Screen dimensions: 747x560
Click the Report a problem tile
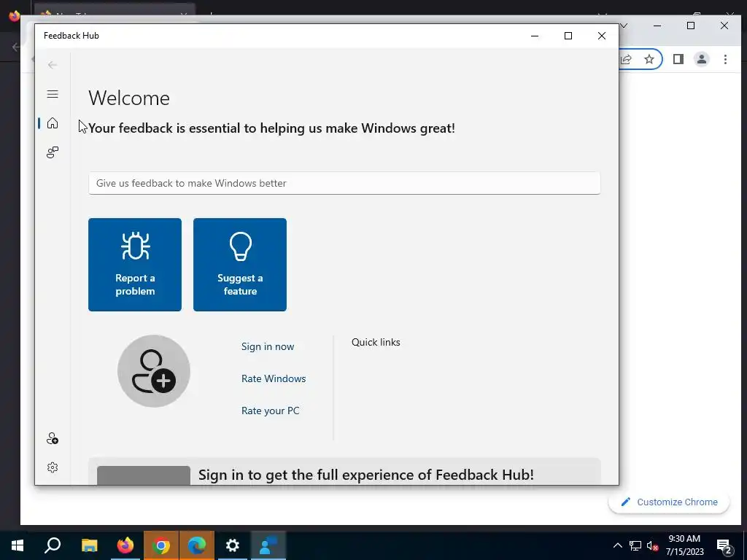(135, 265)
